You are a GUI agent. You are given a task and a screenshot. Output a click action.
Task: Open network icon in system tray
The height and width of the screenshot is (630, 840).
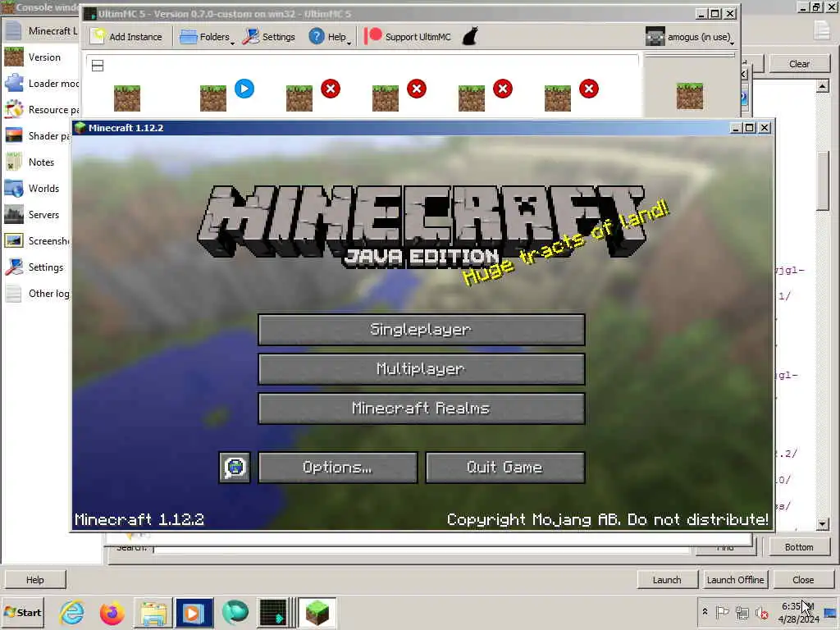(x=742, y=612)
